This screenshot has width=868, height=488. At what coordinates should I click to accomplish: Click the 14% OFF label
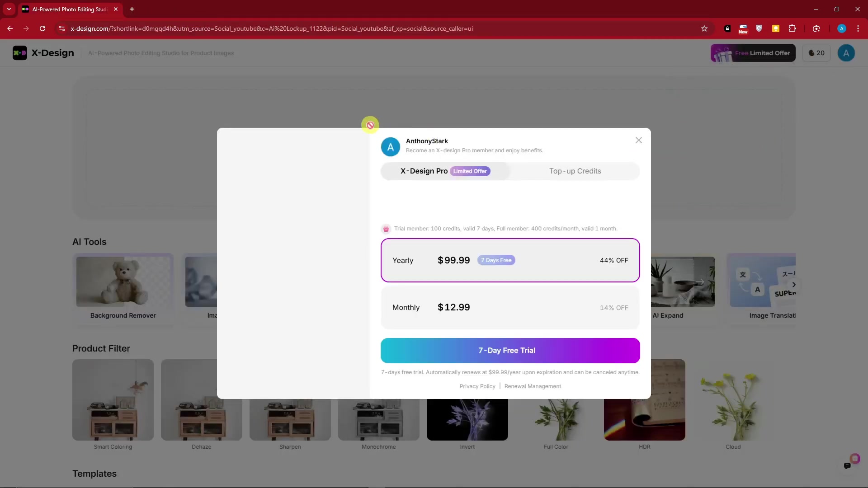pos(614,308)
